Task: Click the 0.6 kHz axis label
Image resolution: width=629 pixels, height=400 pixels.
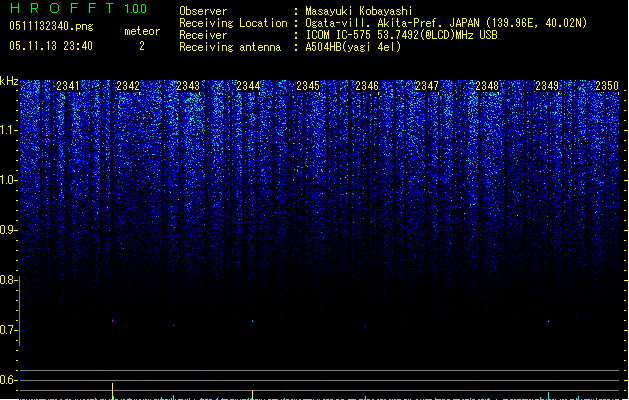Action: click(x=8, y=380)
